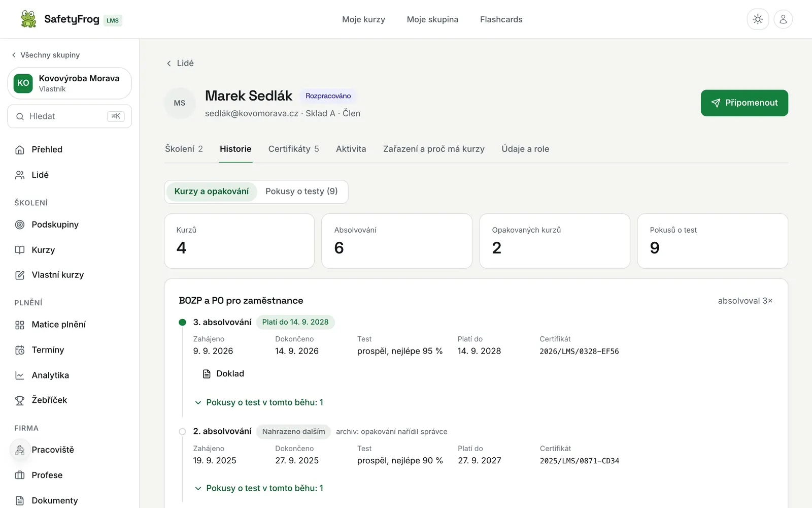Screen dimensions: 812x508
Task: Open Kurzy book icon in sidebar
Action: [20, 250]
